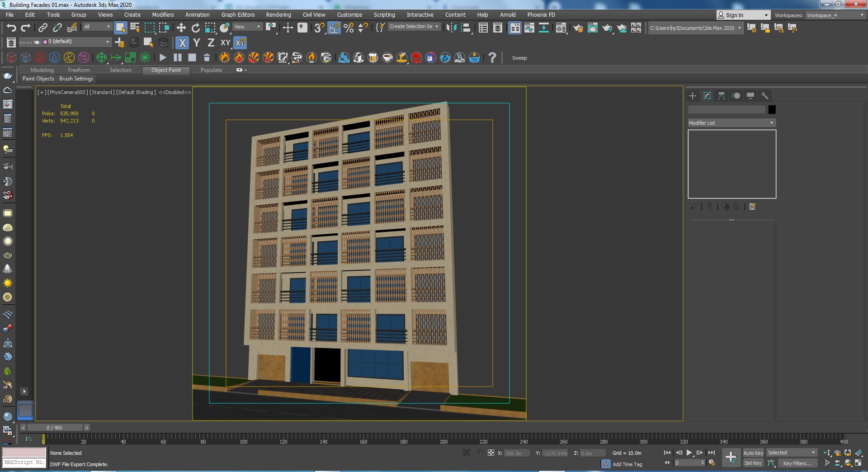Image resolution: width=868 pixels, height=472 pixels.
Task: Open the Workspaces dropdown
Action: (835, 15)
